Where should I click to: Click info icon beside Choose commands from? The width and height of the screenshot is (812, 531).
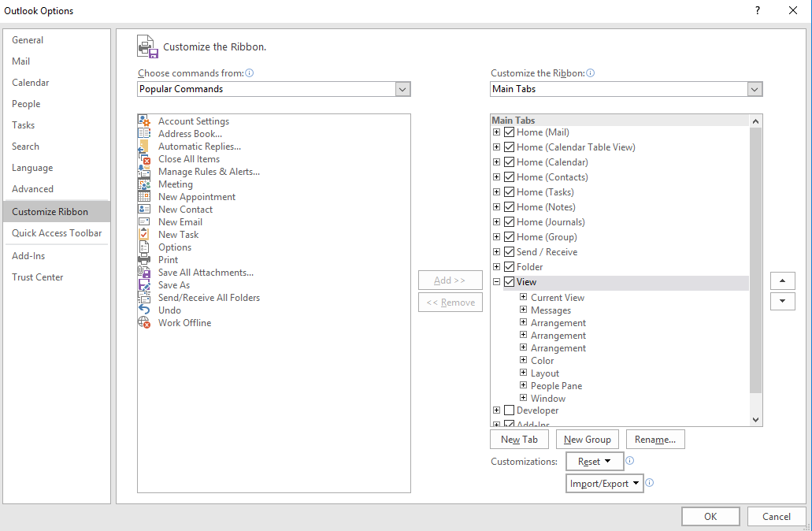(x=250, y=73)
